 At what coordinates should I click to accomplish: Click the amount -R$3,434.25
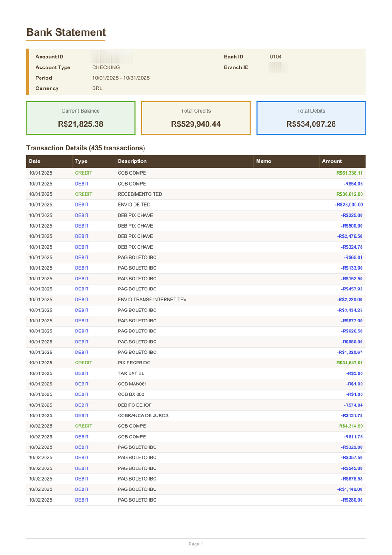tap(350, 310)
